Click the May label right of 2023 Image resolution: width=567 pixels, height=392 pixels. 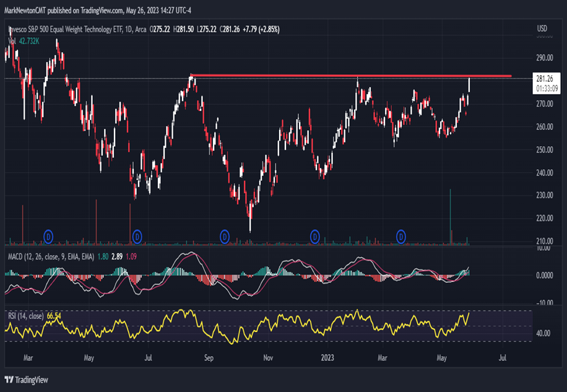point(441,358)
